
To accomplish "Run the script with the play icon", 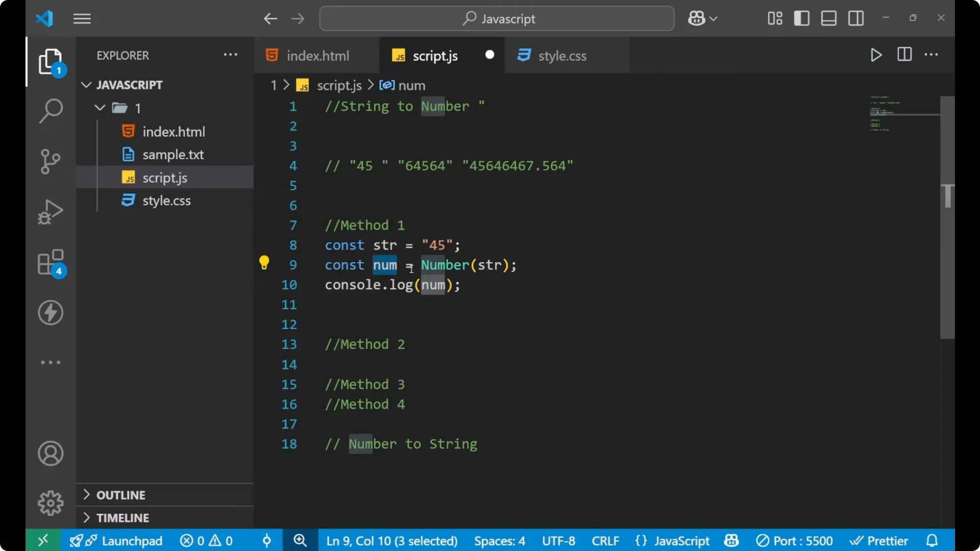I will (876, 55).
